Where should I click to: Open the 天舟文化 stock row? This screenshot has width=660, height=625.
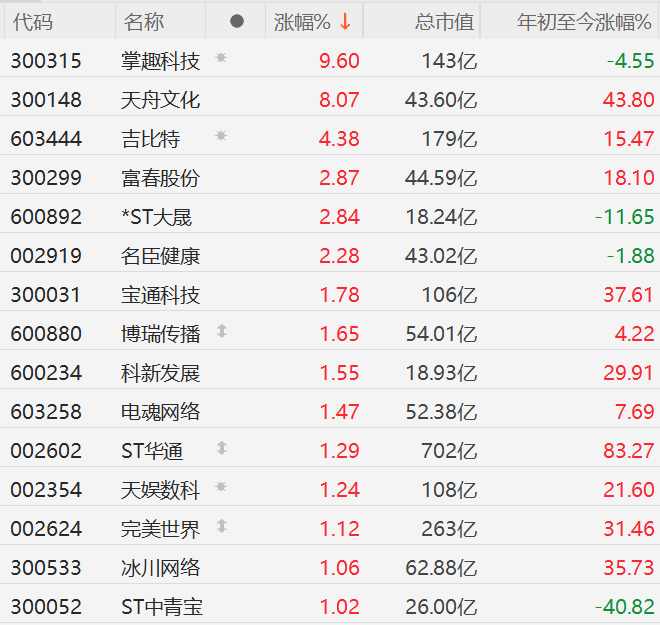pos(330,100)
